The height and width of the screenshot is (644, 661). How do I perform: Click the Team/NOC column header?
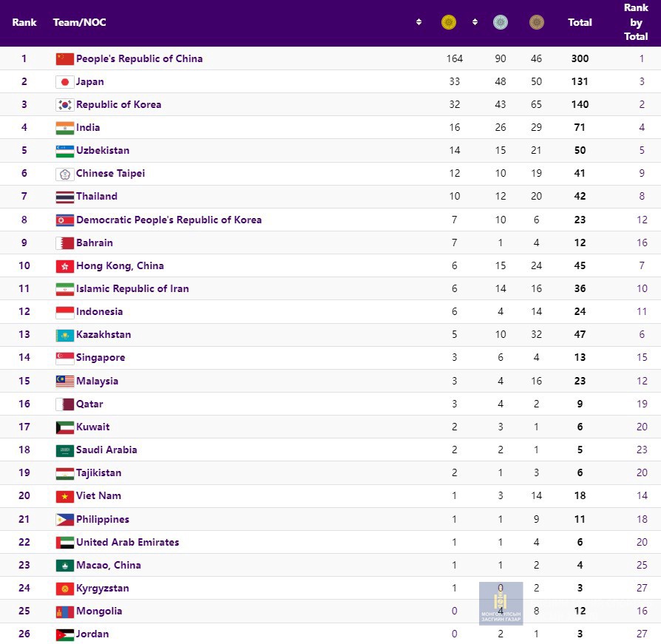pyautogui.click(x=79, y=22)
